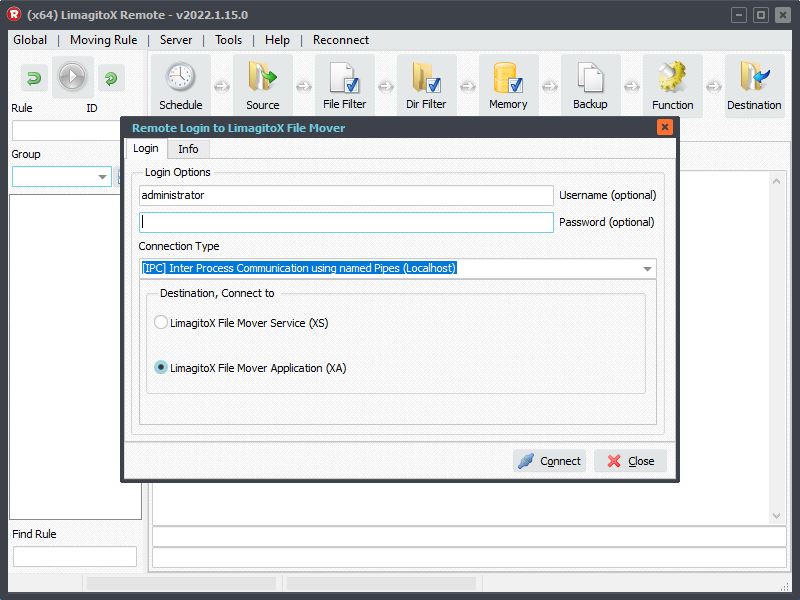
Task: Click the arrow between Source and File Filter
Action: click(304, 86)
